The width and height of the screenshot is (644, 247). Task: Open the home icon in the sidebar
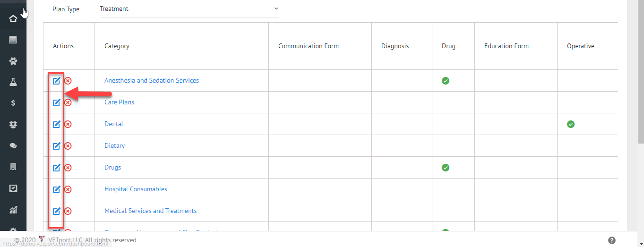(13, 18)
